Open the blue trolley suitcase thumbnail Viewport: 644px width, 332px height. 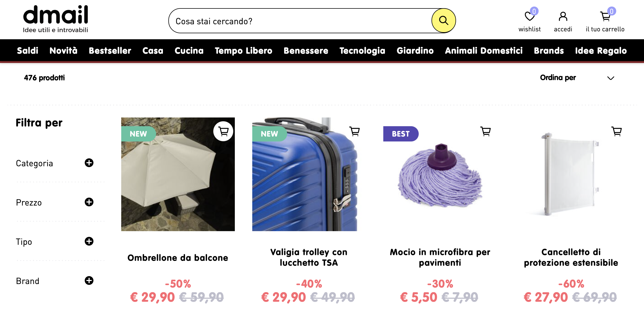pos(305,174)
